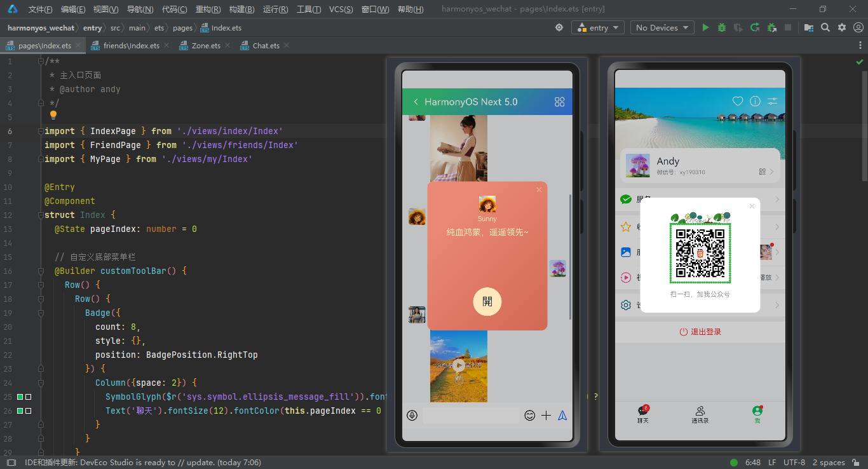Click the white gutter square on line 26
This screenshot has width=868, height=469.
pos(28,411)
